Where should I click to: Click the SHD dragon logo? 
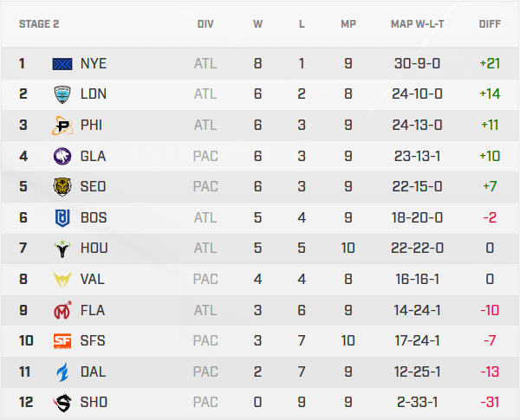pyautogui.click(x=63, y=403)
